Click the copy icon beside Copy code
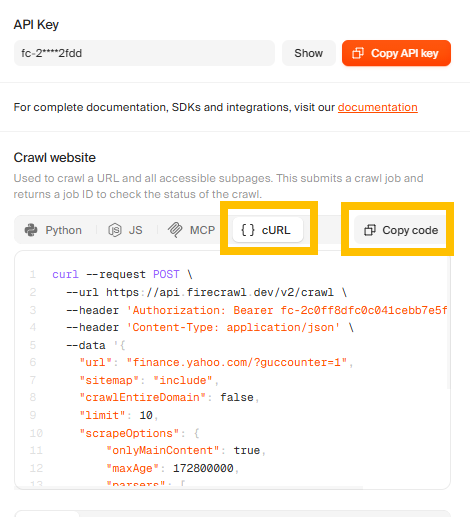This screenshot has width=470, height=517. [370, 230]
